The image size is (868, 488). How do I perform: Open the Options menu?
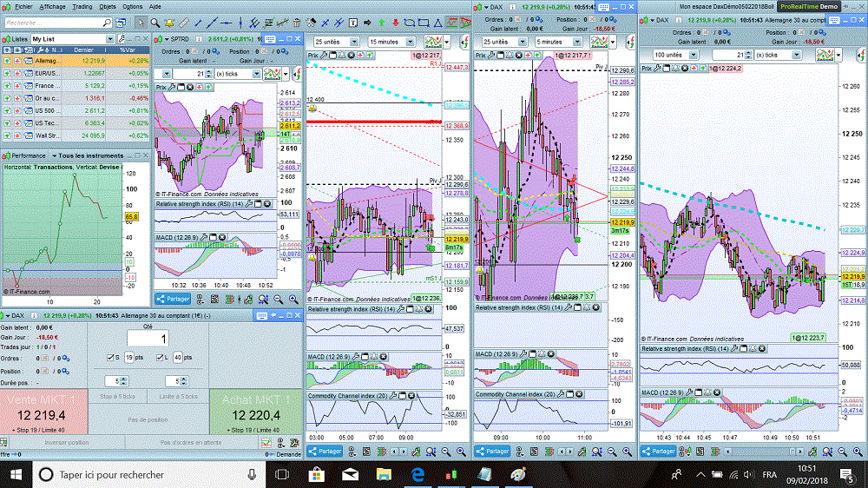[132, 7]
